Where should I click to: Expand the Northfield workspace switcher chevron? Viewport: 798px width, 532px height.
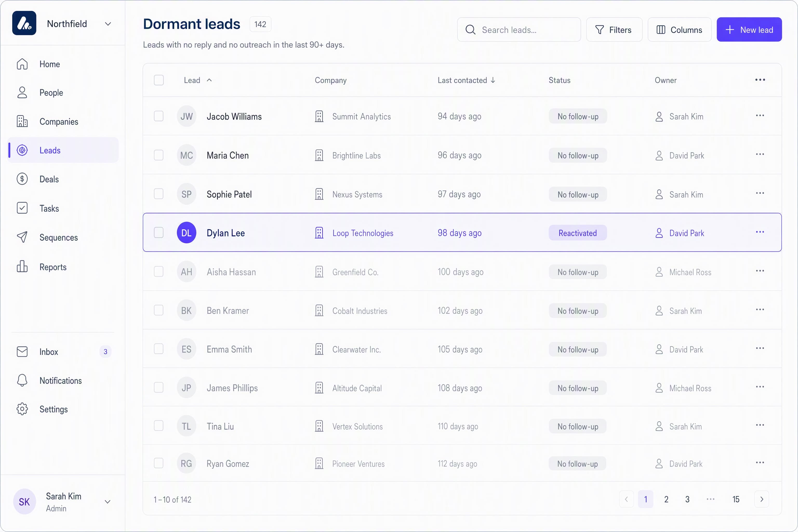[108, 24]
